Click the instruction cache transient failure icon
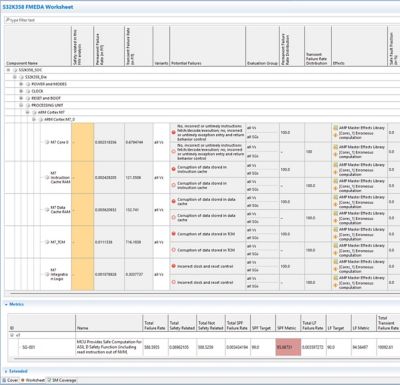The image size is (400, 385). 173,185
